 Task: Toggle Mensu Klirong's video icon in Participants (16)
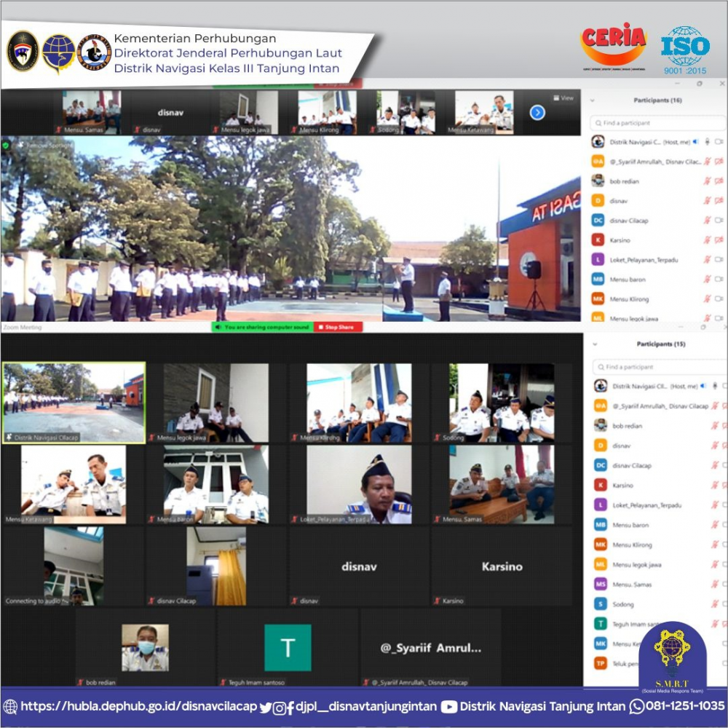pyautogui.click(x=719, y=298)
